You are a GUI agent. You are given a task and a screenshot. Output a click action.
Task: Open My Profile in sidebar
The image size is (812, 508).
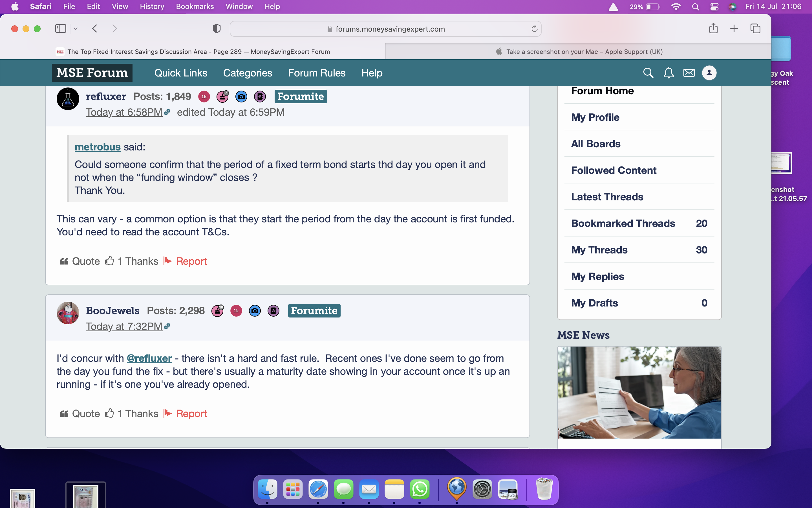pyautogui.click(x=595, y=117)
